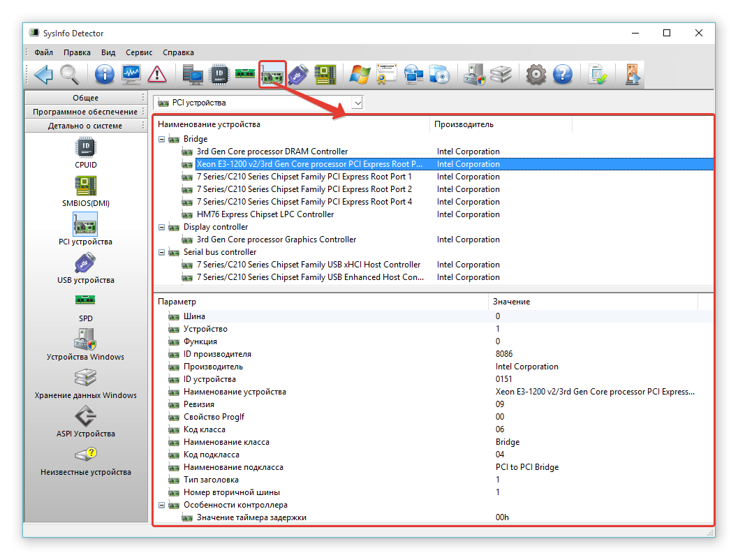Click the ID устройства parameter row
The image size is (738, 560).
(x=433, y=379)
